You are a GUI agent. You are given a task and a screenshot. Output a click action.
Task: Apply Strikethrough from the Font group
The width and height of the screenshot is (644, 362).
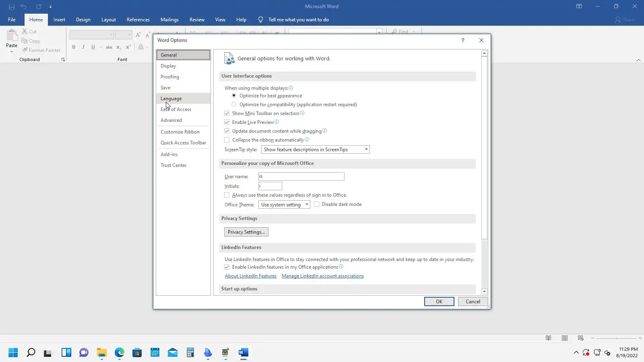click(x=109, y=47)
